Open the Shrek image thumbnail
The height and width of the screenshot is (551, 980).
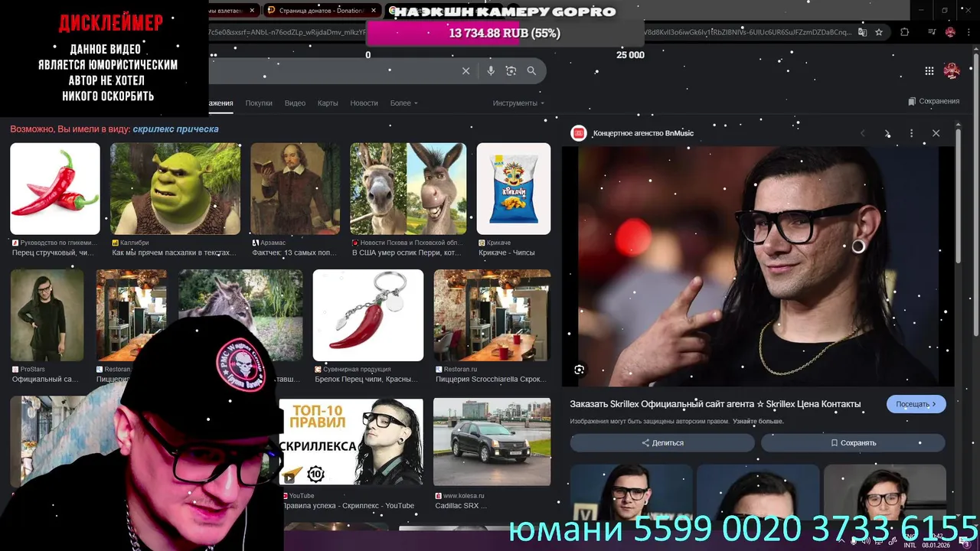point(175,189)
